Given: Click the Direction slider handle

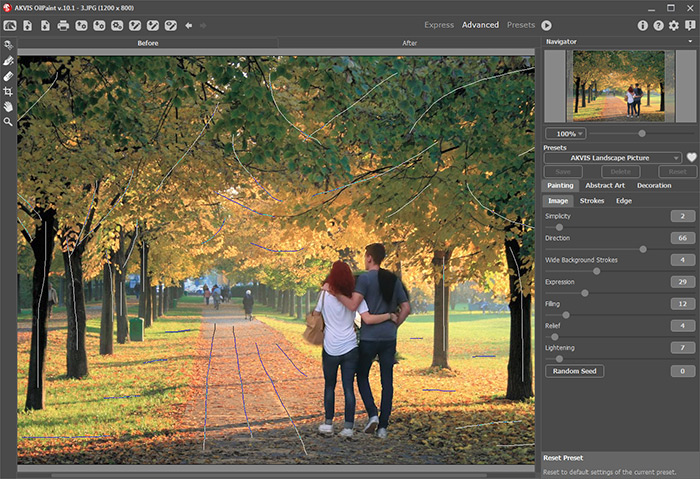Looking at the screenshot, I should [643, 249].
